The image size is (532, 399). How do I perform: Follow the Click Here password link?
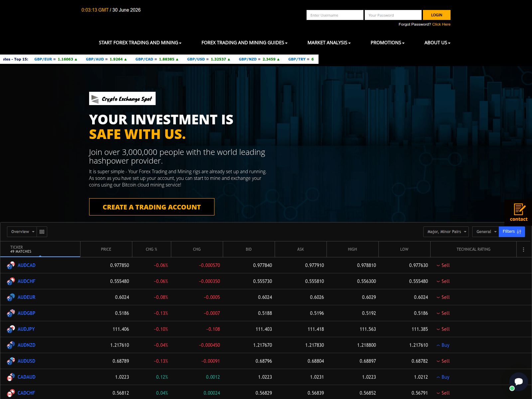[x=441, y=24]
